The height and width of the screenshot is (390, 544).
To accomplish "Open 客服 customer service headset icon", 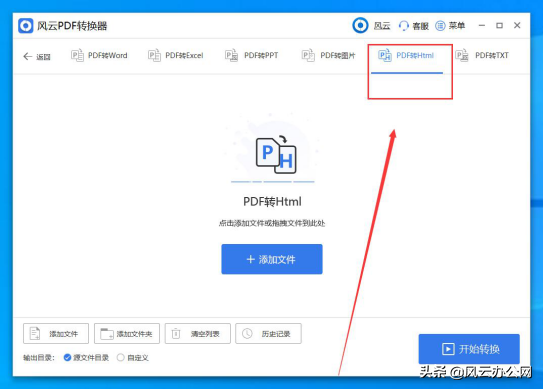I will 403,26.
